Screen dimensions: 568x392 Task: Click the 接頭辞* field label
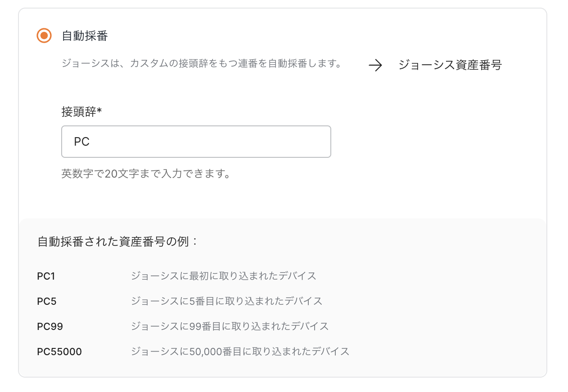(79, 112)
